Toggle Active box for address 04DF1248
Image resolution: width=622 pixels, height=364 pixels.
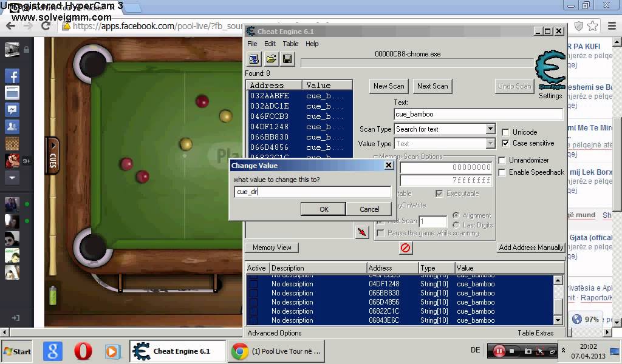253,284
